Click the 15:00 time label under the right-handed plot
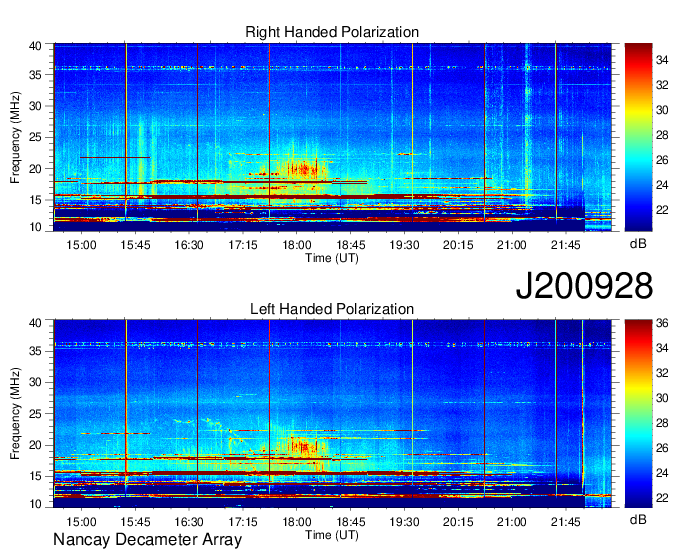This screenshot has width=680, height=552. coord(81,245)
